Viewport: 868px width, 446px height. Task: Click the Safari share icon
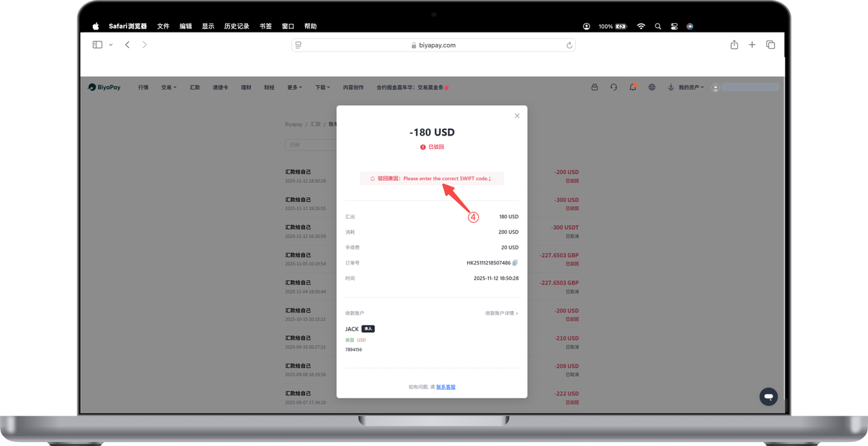734,45
